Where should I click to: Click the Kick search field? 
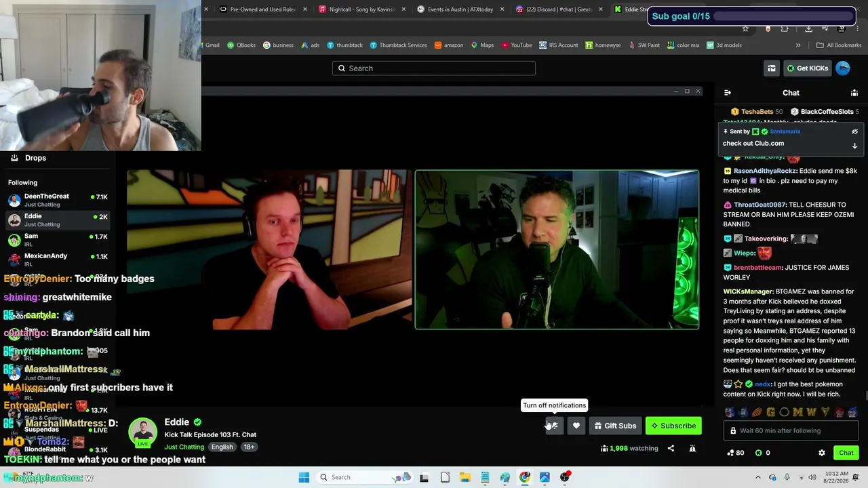pyautogui.click(x=434, y=68)
